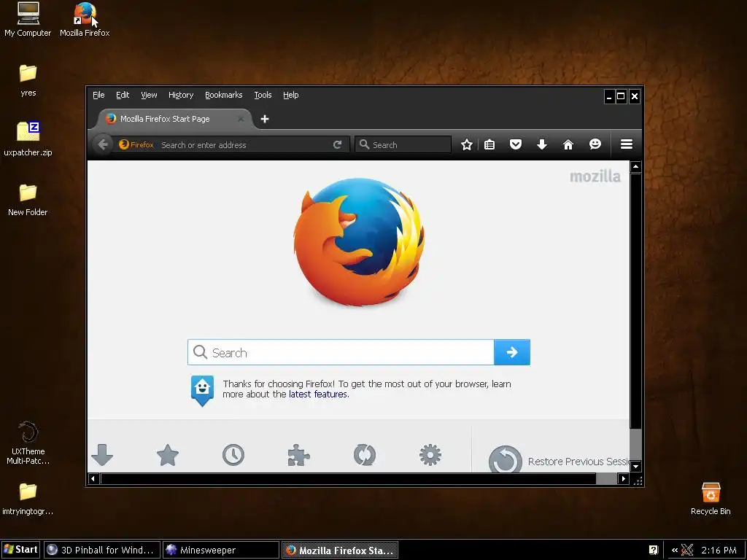747x560 pixels.
Task: Click the horizontal scrollbar left arrow
Action: 93,478
